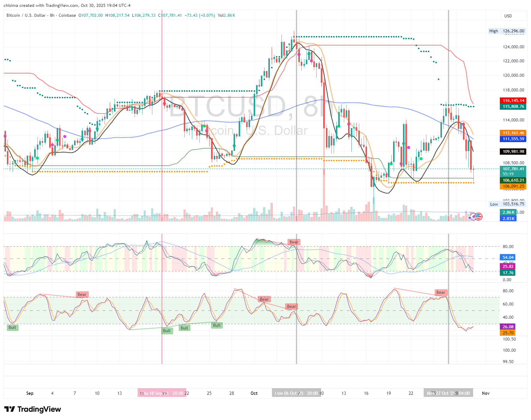The height and width of the screenshot is (420, 531).
Task: Click the 114,000.00 price axis label
Action: pyautogui.click(x=514, y=120)
